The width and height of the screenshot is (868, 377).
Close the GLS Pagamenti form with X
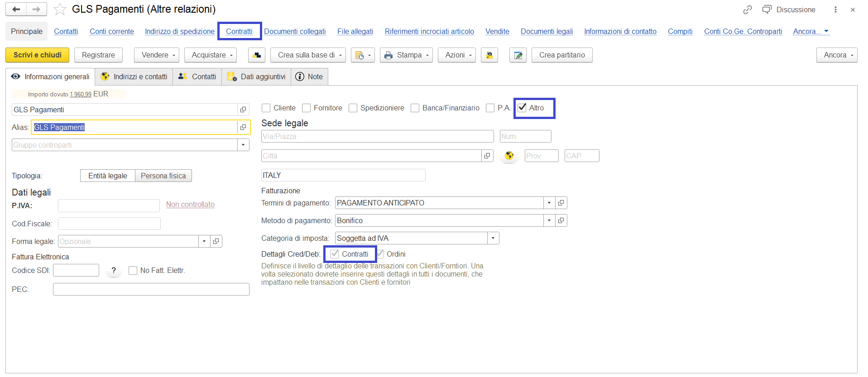pyautogui.click(x=853, y=10)
